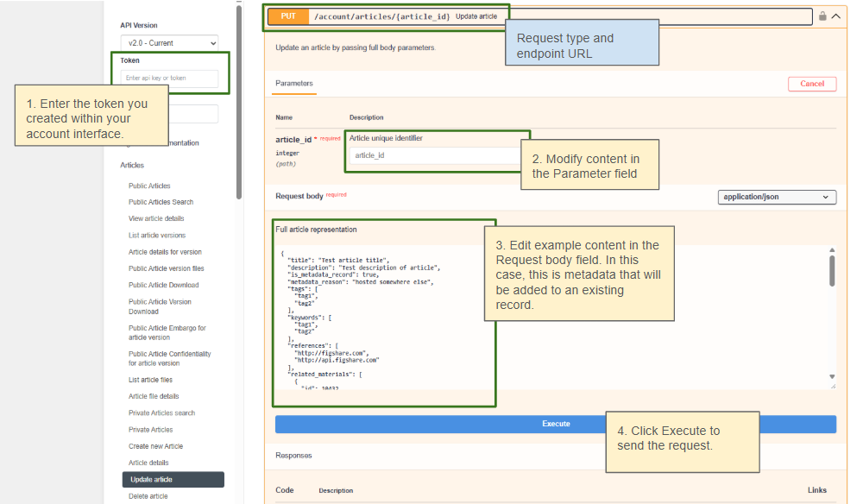Screen dimensions: 863x504
Task: Open Public Articles Search in sidebar
Action: 161,202
